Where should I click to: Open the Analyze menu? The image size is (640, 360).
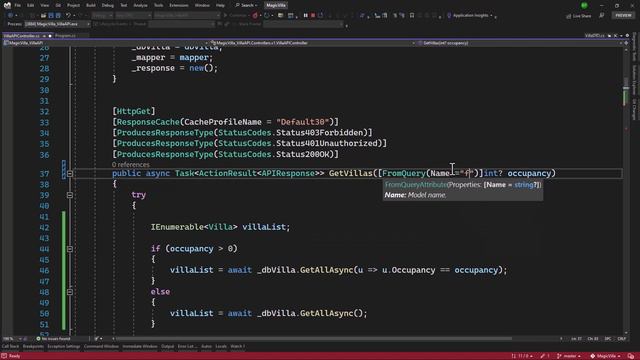click(140, 5)
